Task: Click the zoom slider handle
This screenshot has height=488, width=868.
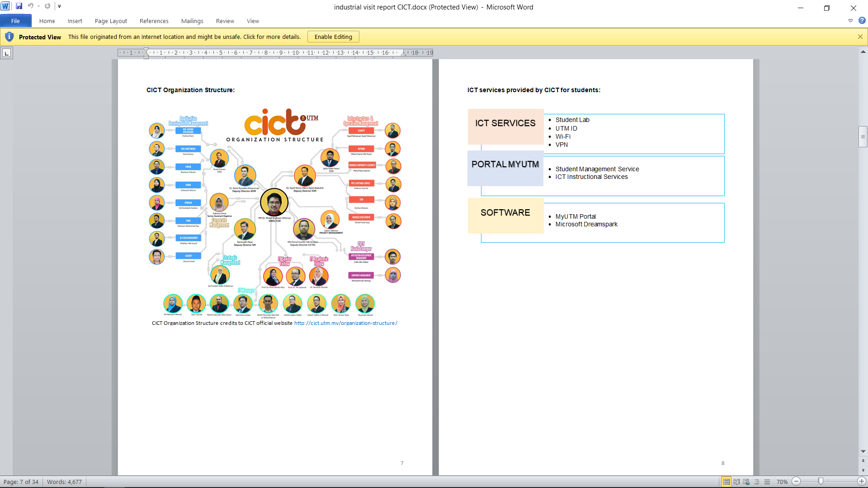Action: [x=821, y=482]
